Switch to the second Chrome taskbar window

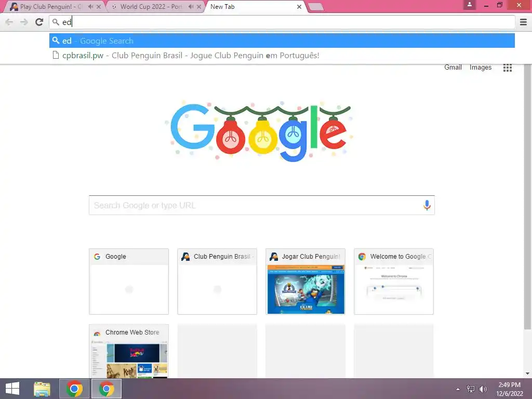click(107, 389)
